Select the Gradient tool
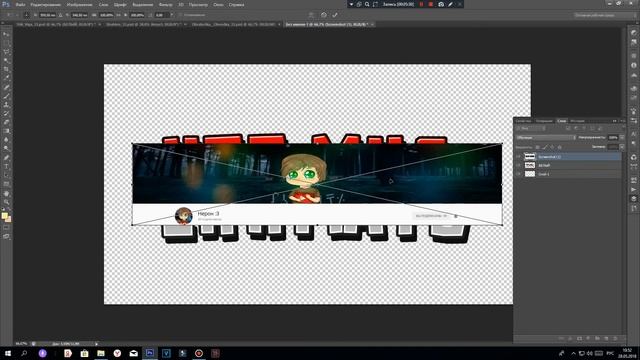The width and height of the screenshot is (640, 360). [x=6, y=131]
